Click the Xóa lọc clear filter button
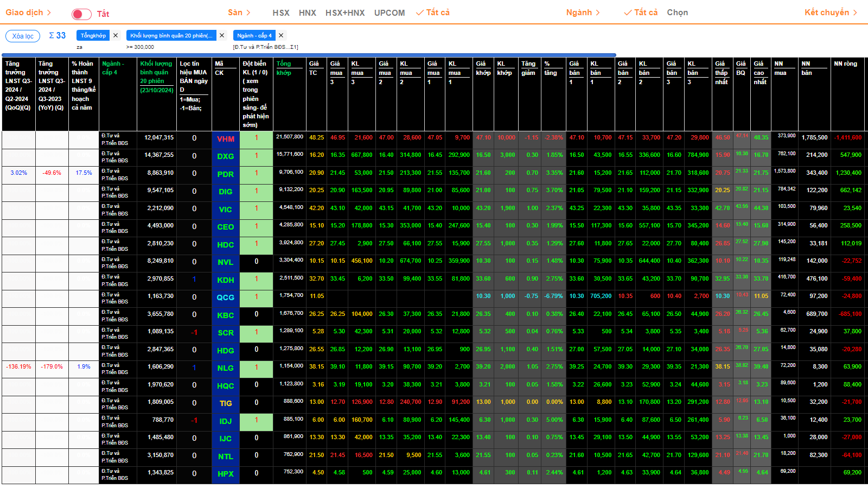 tap(23, 36)
